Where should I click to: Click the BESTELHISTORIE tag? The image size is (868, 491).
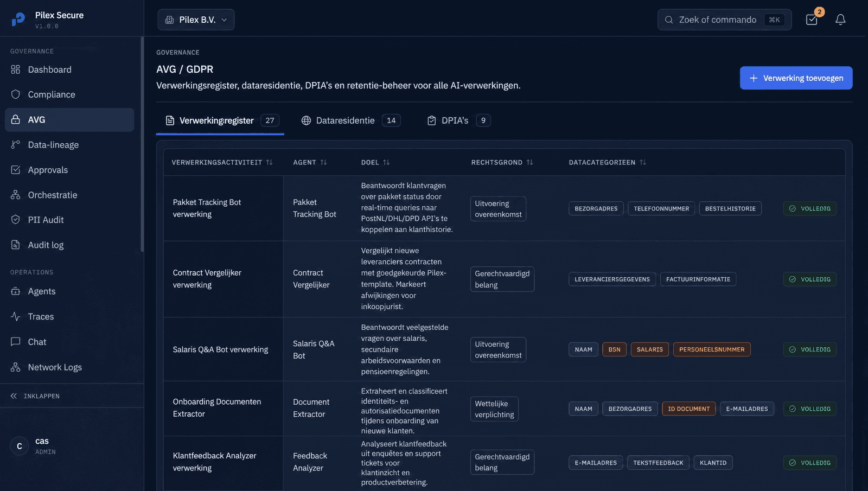730,208
